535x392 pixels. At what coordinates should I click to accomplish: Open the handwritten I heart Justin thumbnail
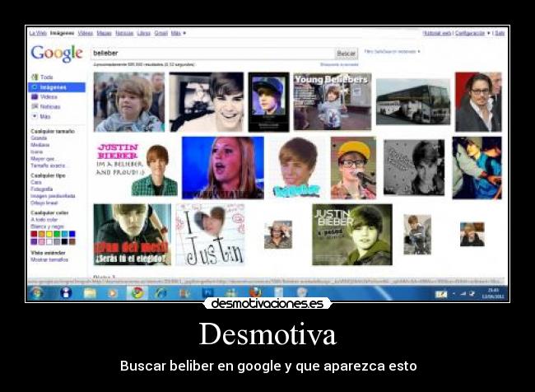[x=210, y=235]
